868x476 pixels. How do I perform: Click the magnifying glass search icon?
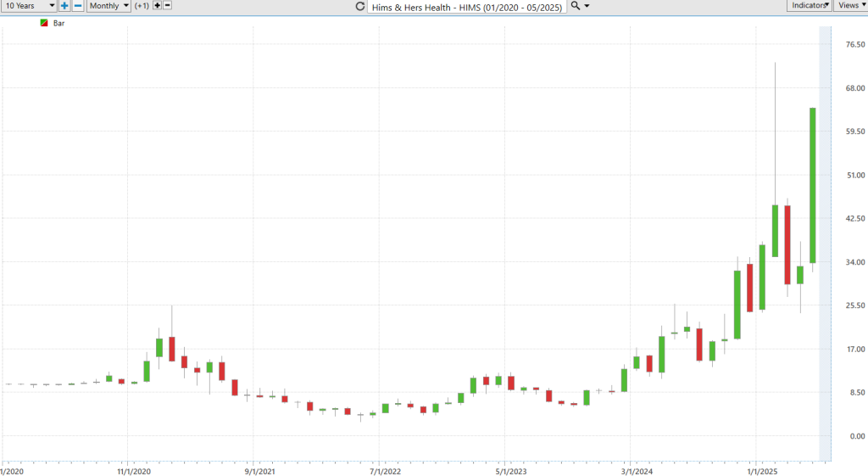pos(576,6)
